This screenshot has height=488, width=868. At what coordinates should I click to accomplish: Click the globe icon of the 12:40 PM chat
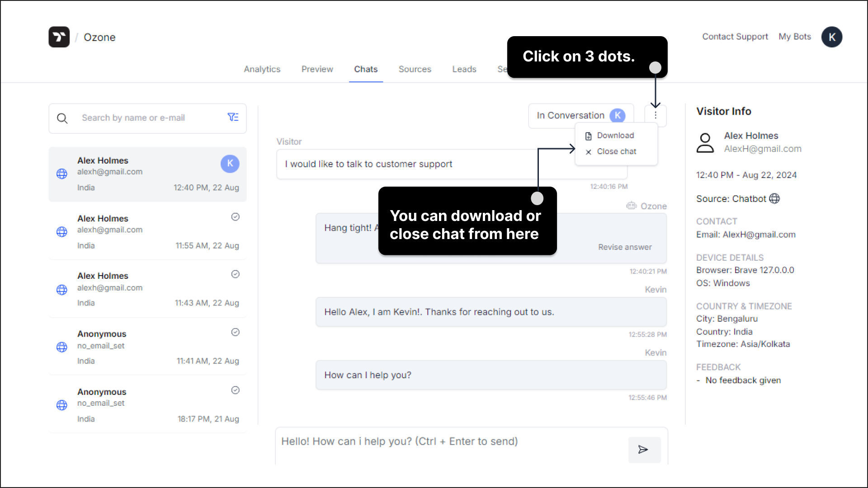[62, 174]
